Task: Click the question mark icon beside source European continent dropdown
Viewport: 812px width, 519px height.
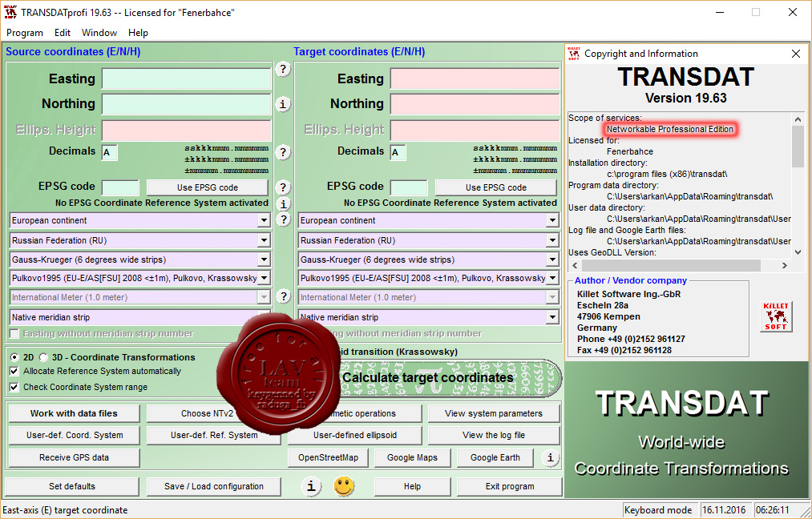Action: pyautogui.click(x=283, y=219)
